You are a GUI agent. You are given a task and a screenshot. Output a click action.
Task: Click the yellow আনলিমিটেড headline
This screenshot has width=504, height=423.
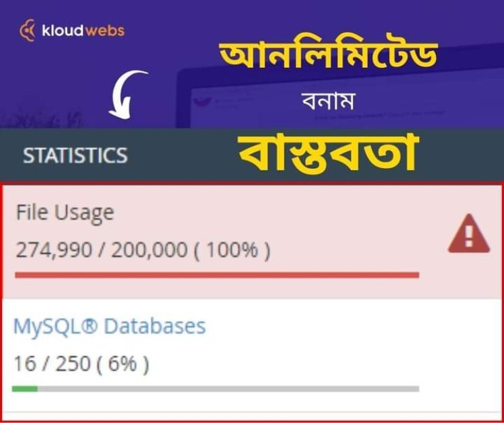(x=329, y=58)
